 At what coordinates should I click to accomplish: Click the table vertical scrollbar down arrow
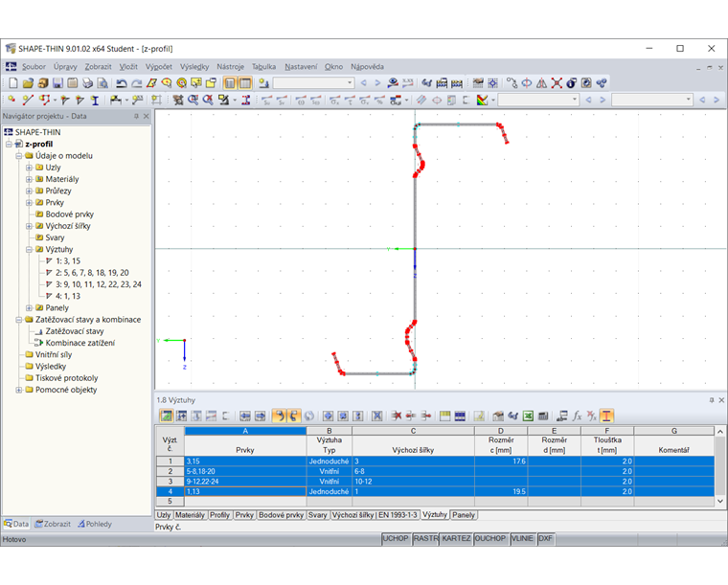(720, 501)
